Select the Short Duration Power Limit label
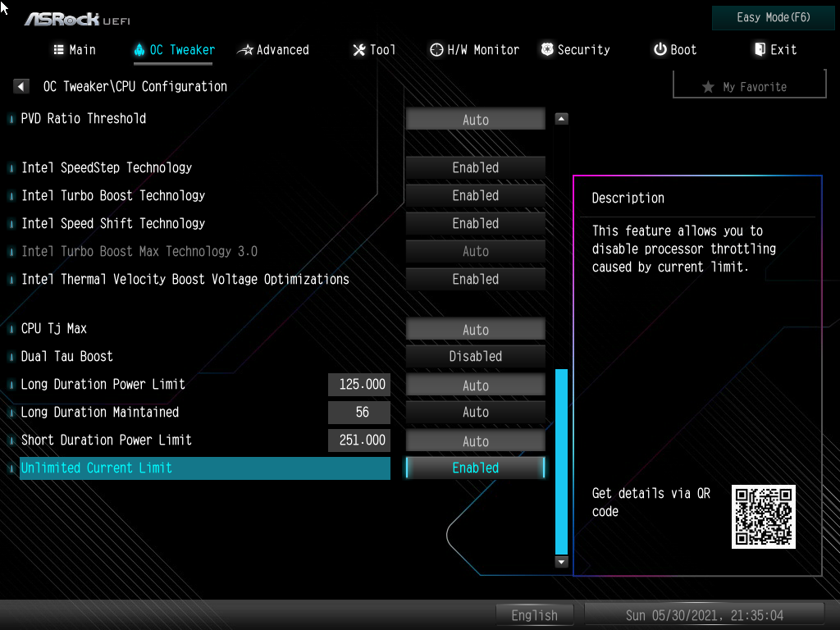840x630 pixels. [106, 440]
